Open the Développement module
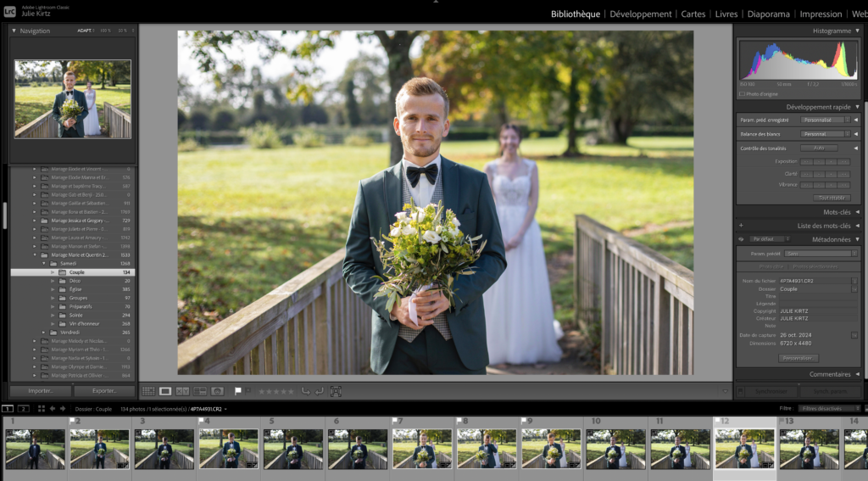The image size is (868, 481). pos(641,14)
